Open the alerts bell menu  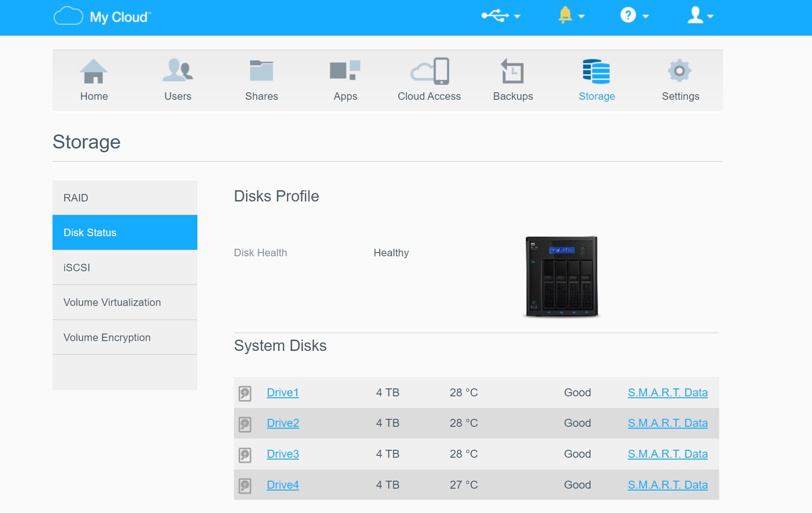point(571,16)
